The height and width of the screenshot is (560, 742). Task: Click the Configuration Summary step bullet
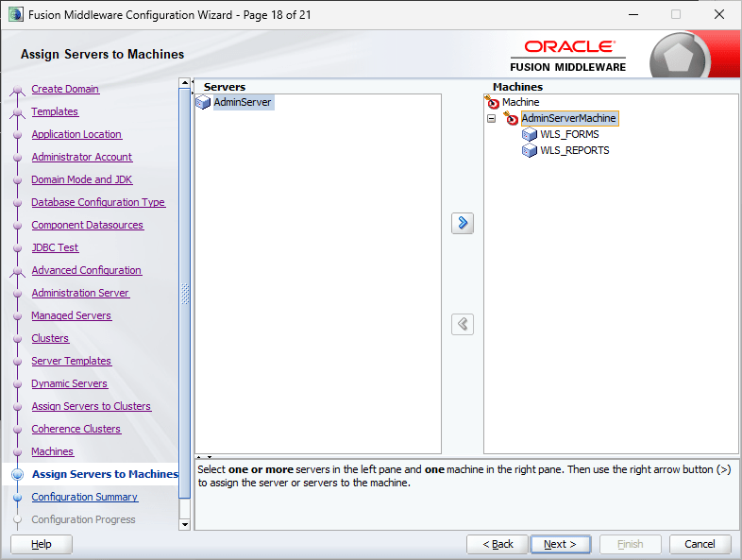tap(18, 497)
